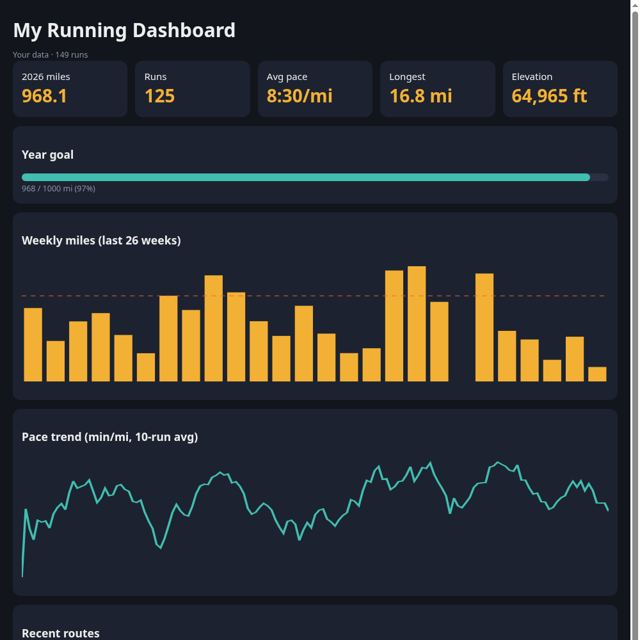Viewport: 640px width, 640px height.
Task: Open the Runs stat card
Action: [x=192, y=89]
